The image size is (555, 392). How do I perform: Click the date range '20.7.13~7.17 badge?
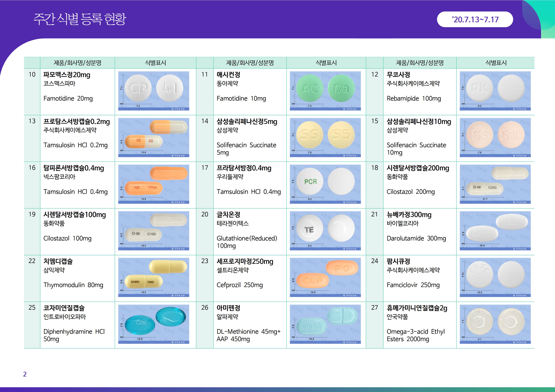point(475,19)
